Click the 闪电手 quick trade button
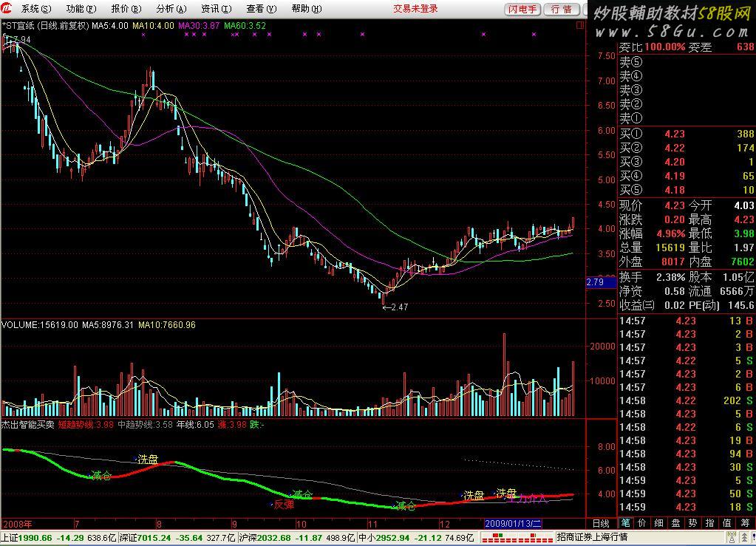Screen dimensions: 756x546 click(x=522, y=9)
